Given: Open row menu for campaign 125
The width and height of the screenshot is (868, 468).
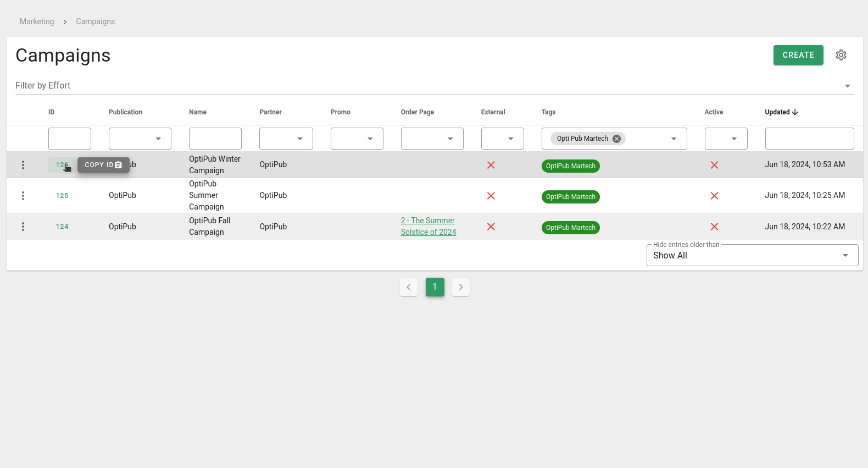Looking at the screenshot, I should (23, 196).
